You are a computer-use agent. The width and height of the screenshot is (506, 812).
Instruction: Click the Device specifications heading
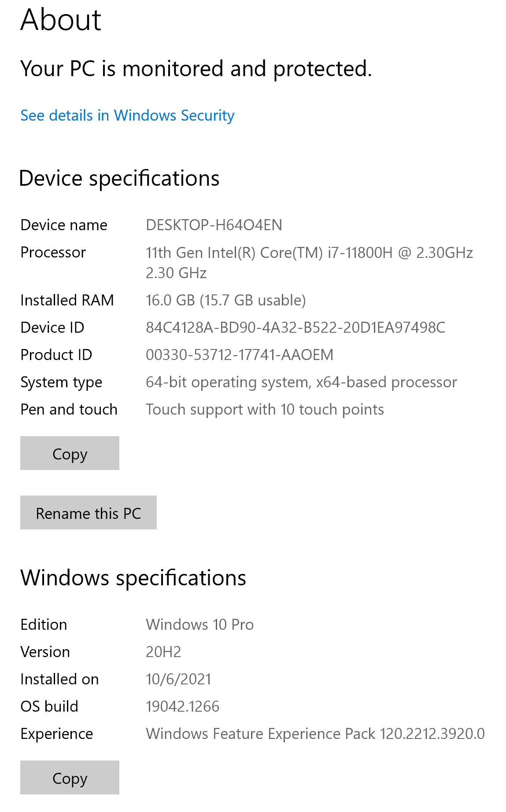coord(119,178)
